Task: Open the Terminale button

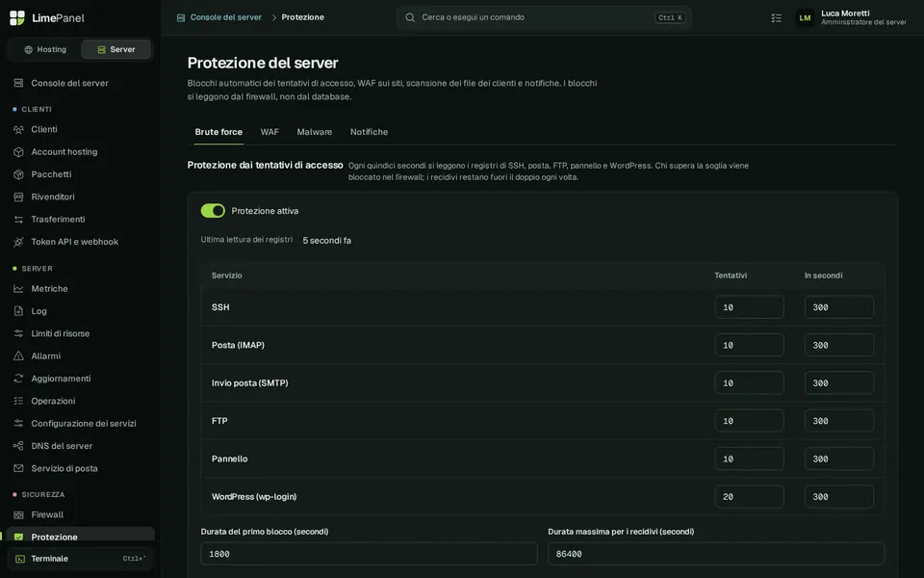Action: (x=81, y=559)
